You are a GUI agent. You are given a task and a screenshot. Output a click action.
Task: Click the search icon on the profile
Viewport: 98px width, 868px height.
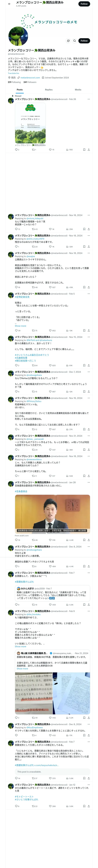coord(75,41)
